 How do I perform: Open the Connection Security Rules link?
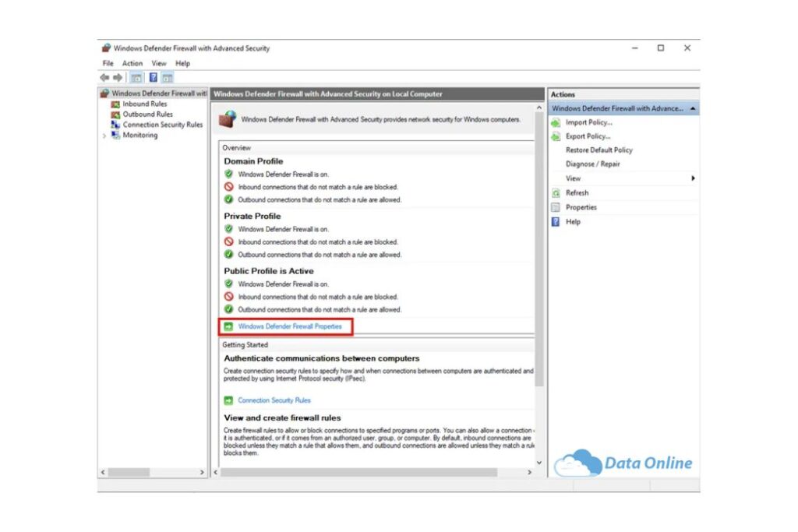coord(274,400)
